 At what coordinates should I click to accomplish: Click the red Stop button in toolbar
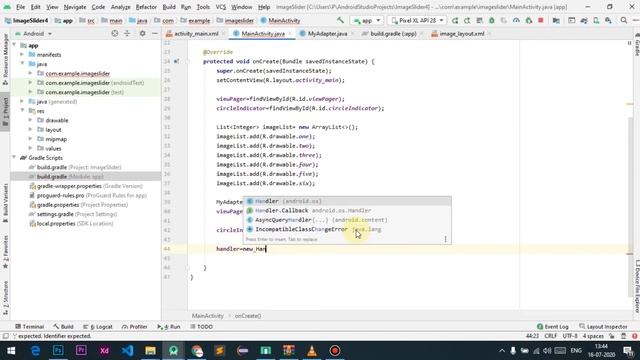[x=540, y=20]
